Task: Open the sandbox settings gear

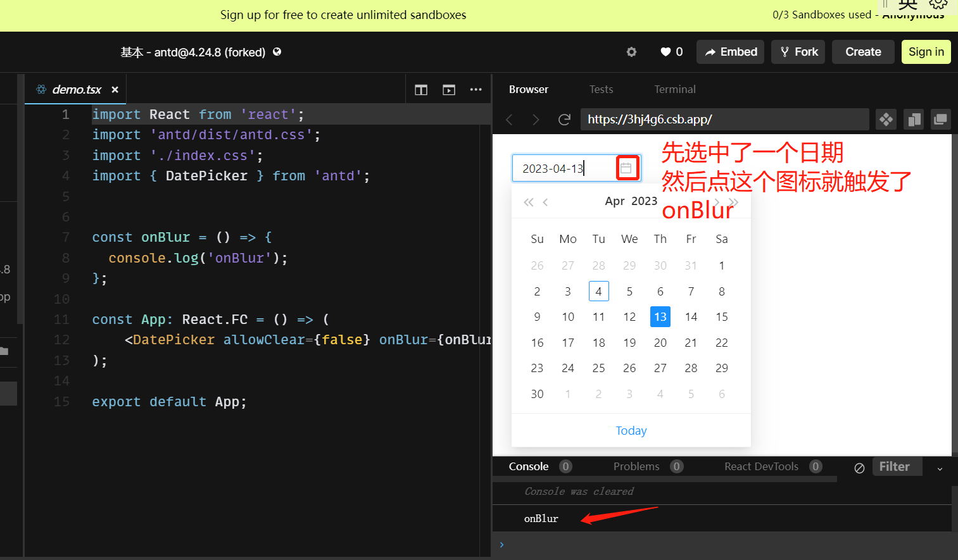Action: tap(631, 52)
